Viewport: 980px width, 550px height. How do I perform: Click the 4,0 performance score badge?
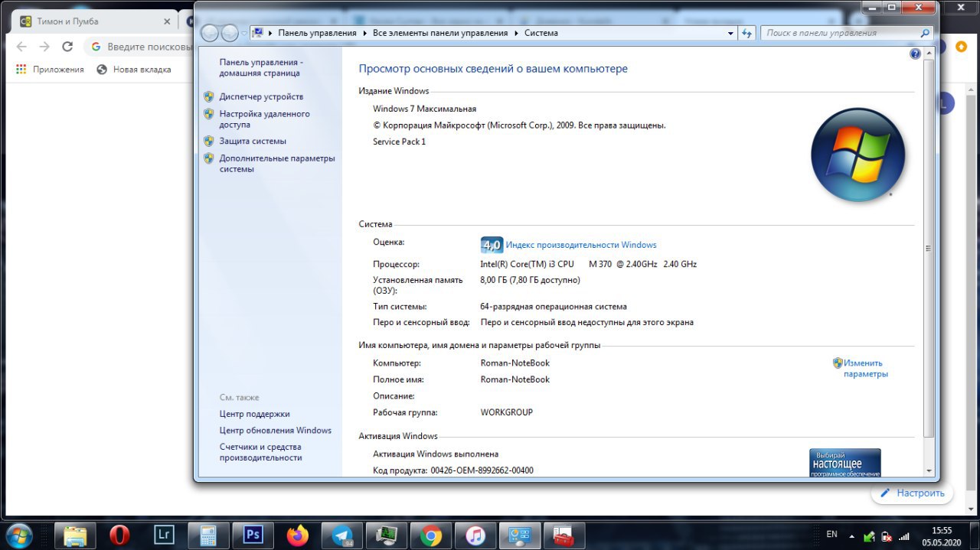click(x=492, y=245)
